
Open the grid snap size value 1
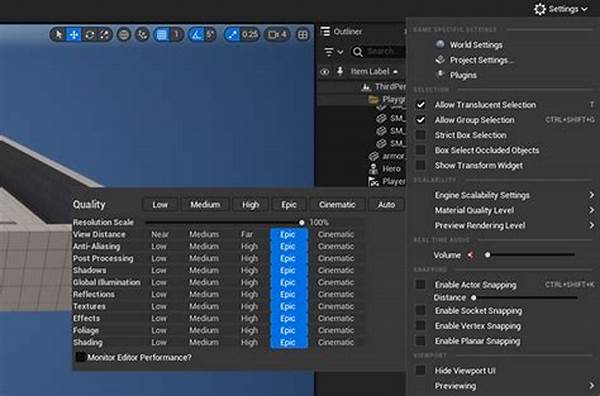pos(177,35)
